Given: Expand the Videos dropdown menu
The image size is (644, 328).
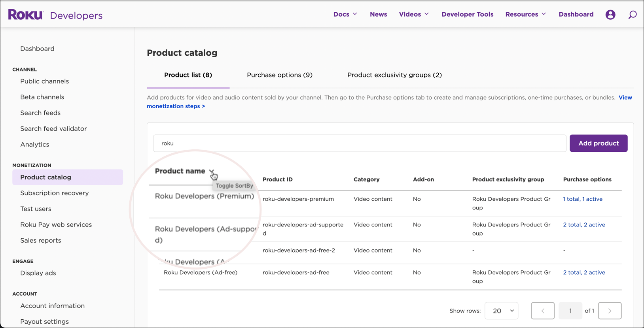Looking at the screenshot, I should pyautogui.click(x=414, y=14).
